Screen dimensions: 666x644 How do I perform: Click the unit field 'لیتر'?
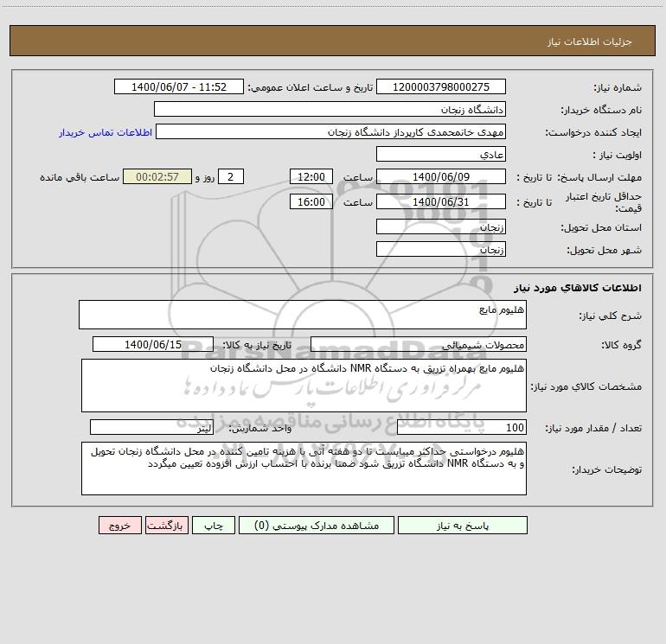151,427
